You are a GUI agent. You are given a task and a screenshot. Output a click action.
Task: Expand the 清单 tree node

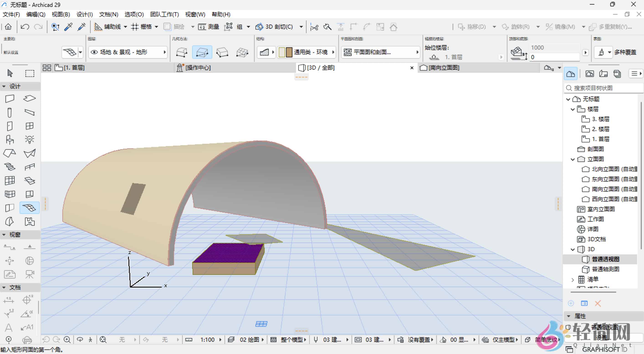(573, 279)
